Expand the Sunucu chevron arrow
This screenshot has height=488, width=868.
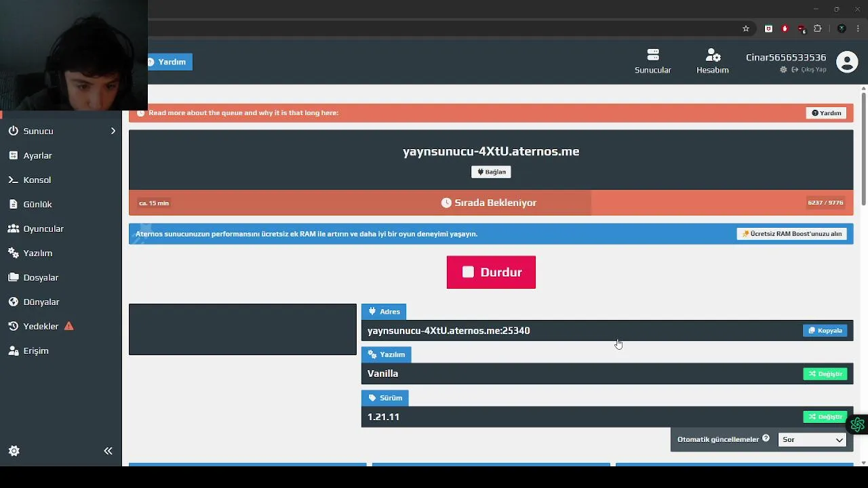(x=113, y=131)
